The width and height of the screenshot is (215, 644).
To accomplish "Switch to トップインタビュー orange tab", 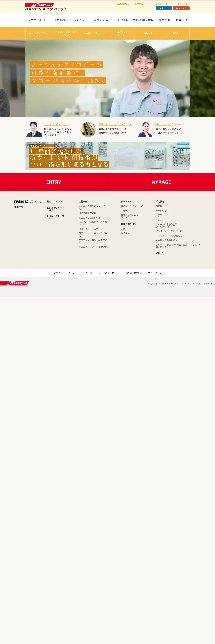I will (x=39, y=33).
